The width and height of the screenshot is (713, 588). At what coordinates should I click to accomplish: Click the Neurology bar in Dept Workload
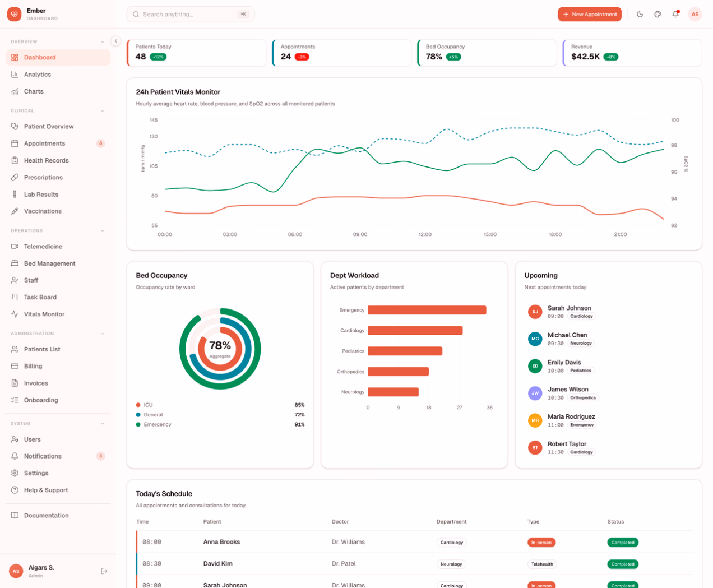393,392
